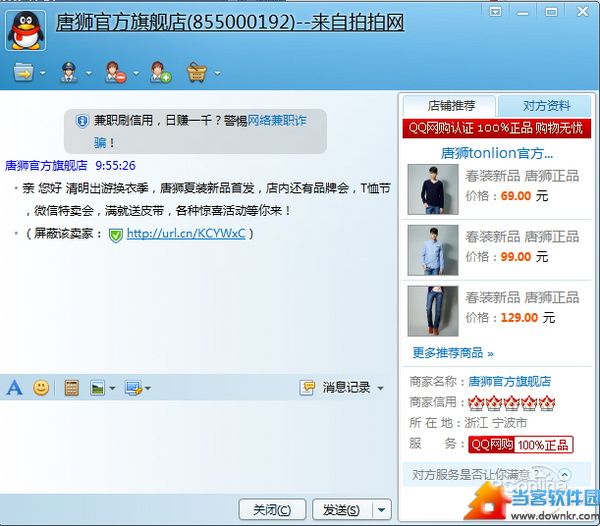Viewport: 600px width, 526px height.
Task: Click the 99.00 price product title
Action: 522,237
